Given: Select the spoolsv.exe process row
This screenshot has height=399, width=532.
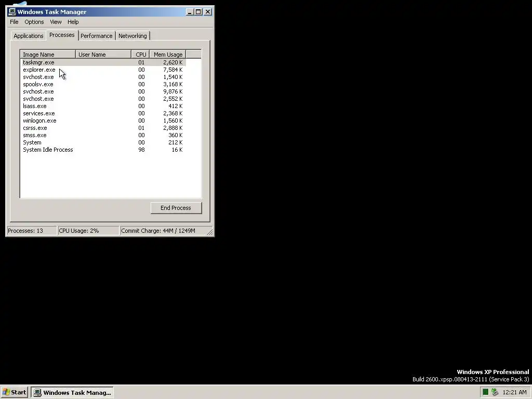Looking at the screenshot, I should tap(103, 84).
